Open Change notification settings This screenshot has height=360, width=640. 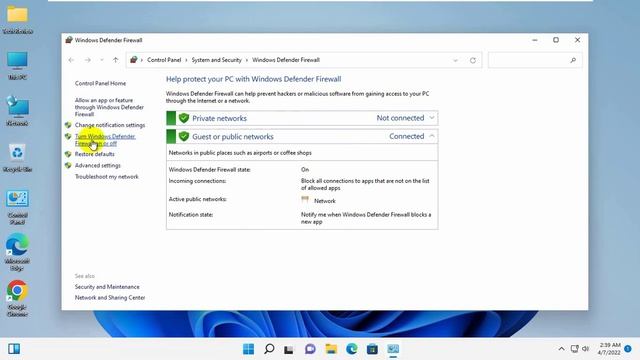click(110, 125)
